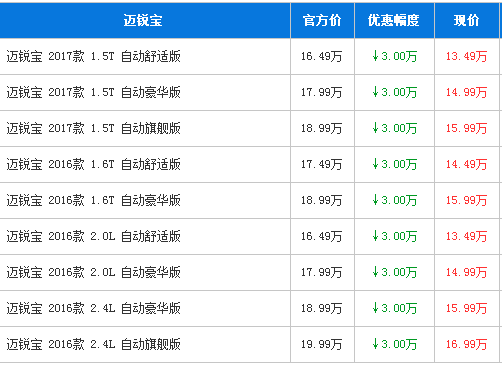Screen dimensions: 502x366
Task: Click the 现价 column header
Action: 466,21
